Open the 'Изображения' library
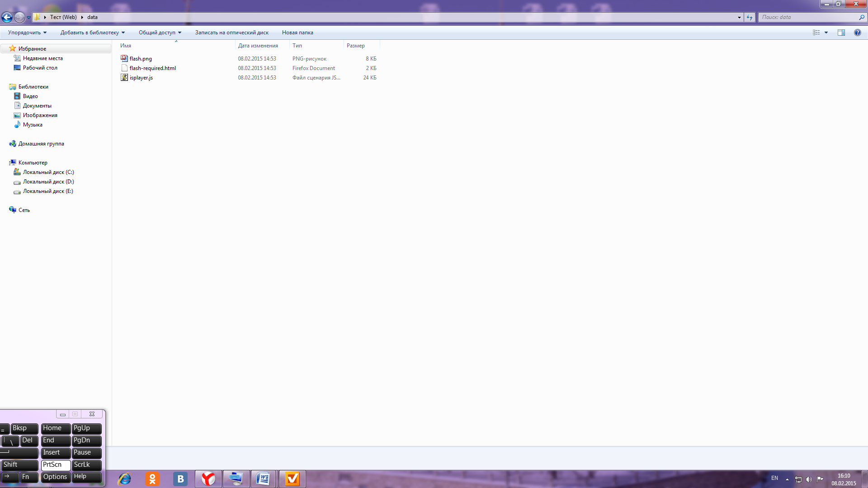The height and width of the screenshot is (488, 868). (40, 115)
